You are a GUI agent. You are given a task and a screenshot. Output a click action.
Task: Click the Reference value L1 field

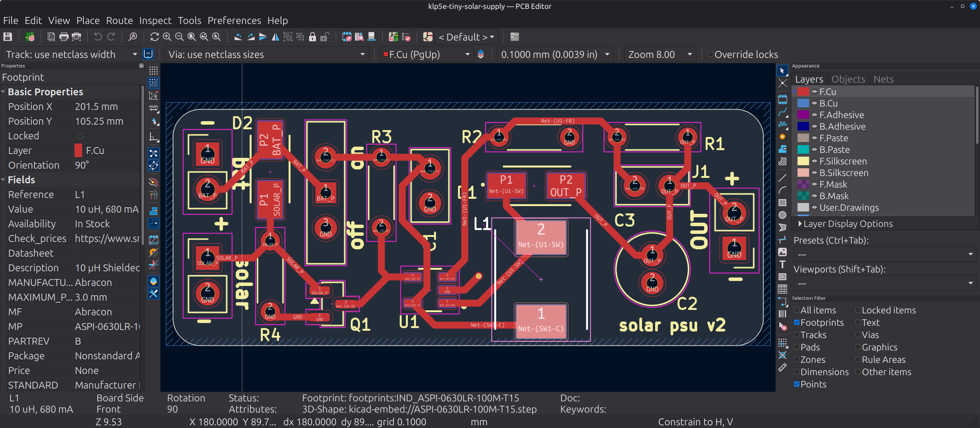[106, 195]
